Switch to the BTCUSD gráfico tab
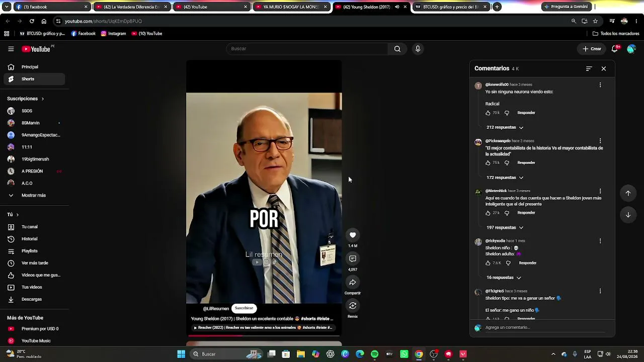This screenshot has width=644, height=362. click(450, 7)
